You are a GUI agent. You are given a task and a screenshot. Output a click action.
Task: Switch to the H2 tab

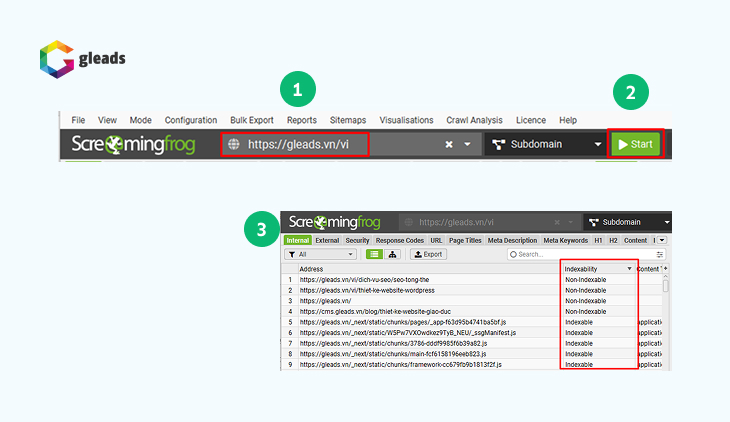613,240
